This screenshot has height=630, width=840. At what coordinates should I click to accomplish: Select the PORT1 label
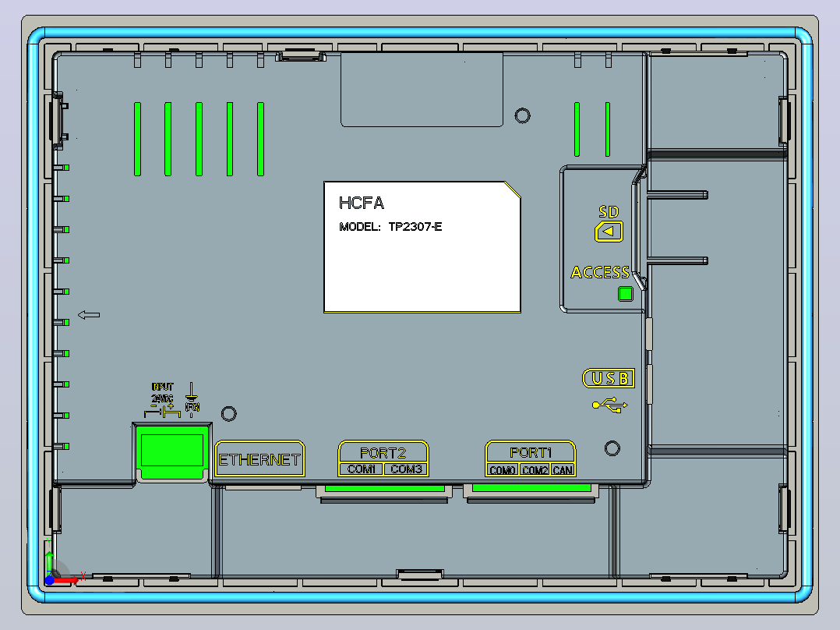[x=531, y=452]
